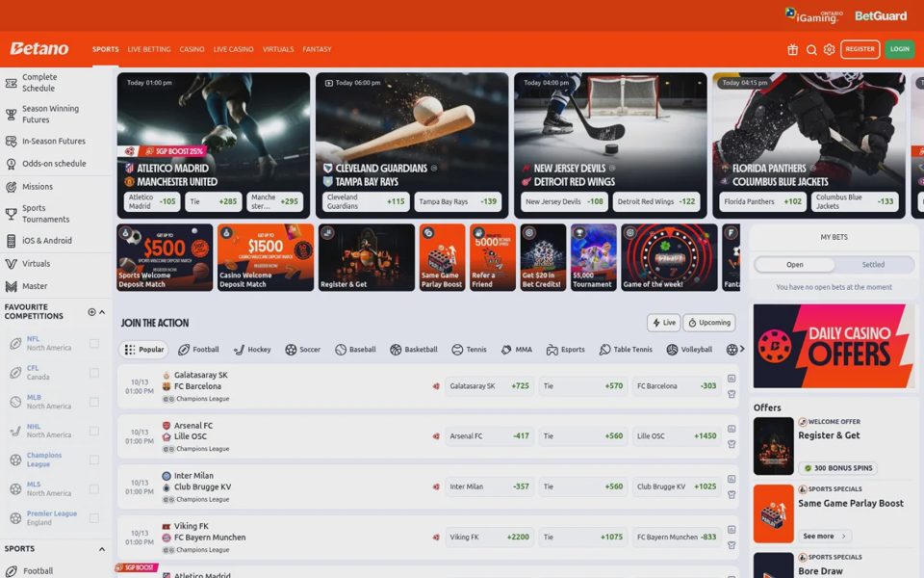Image resolution: width=924 pixels, height=578 pixels.
Task: Open the Sports Welcome Deposit Match promo
Action: tap(165, 257)
